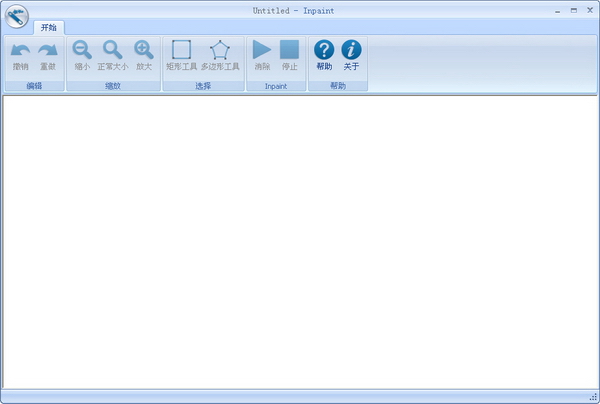
Task: Zoom in with the 放大 magnifier
Action: click(144, 50)
